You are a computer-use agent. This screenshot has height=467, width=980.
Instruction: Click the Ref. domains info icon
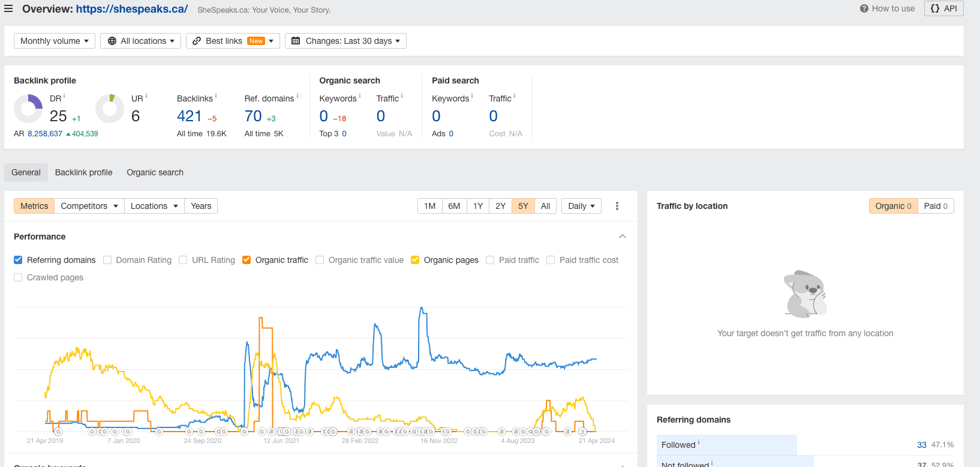pyautogui.click(x=297, y=96)
